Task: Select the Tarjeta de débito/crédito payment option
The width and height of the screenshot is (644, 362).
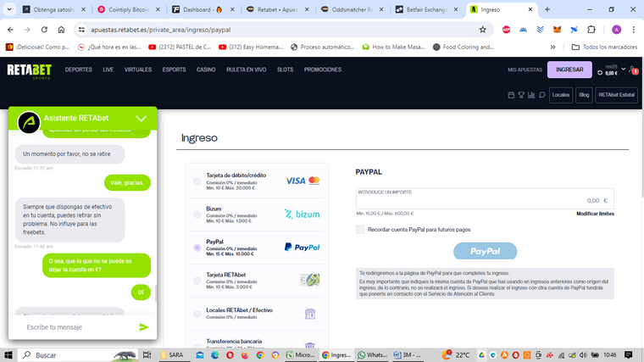Action: (197, 181)
